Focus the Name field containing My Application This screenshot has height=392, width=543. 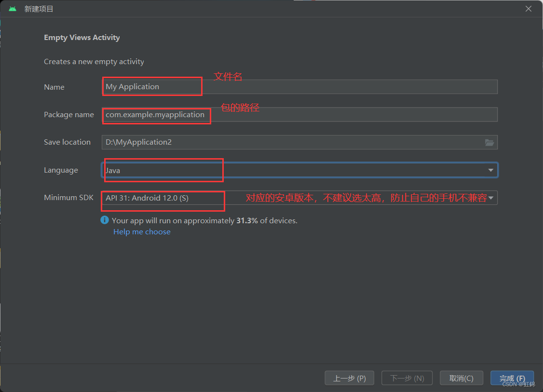point(299,87)
